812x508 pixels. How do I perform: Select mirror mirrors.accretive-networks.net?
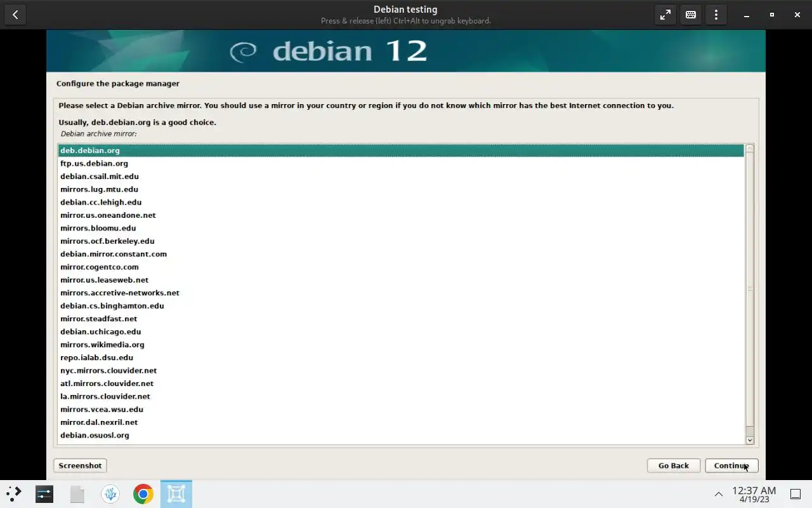[x=400, y=293]
